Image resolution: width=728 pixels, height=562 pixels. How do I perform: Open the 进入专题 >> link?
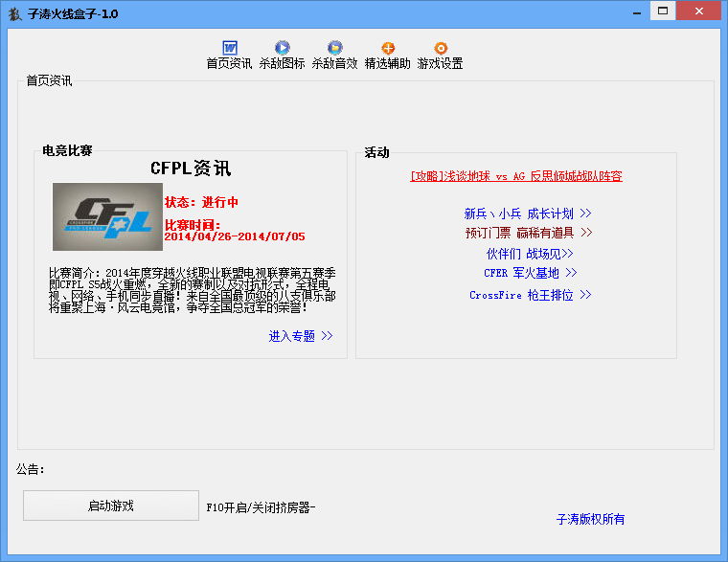pyautogui.click(x=301, y=336)
